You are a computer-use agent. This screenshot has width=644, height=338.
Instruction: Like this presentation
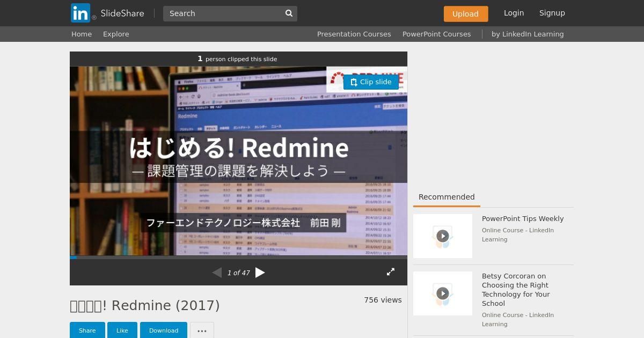[x=122, y=330]
